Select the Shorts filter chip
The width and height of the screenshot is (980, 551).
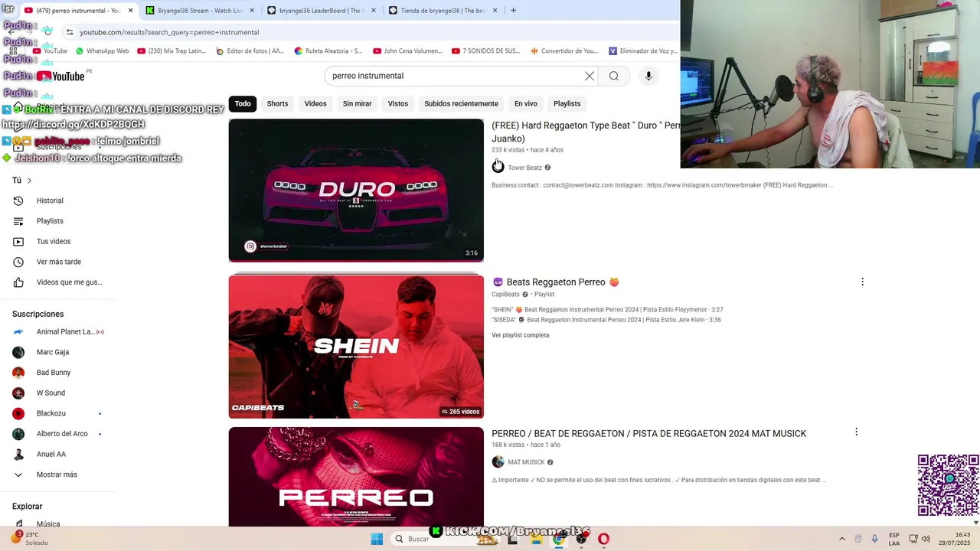[x=277, y=103]
